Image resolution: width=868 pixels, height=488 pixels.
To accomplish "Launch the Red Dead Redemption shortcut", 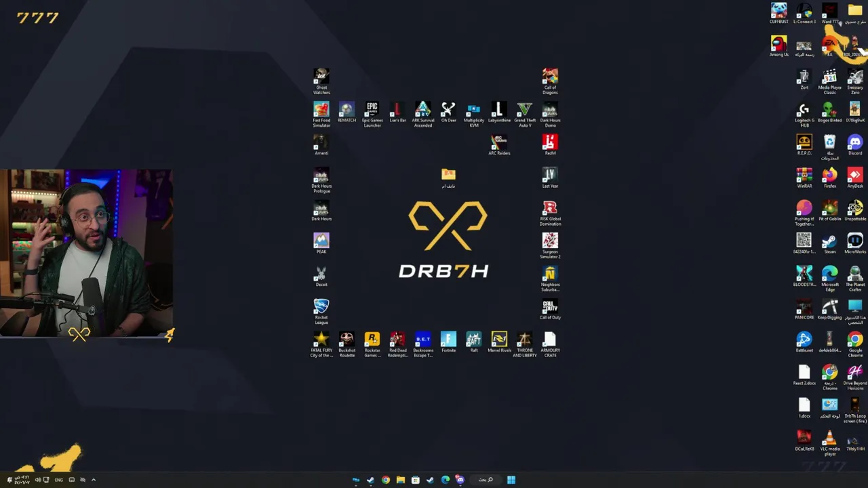I will [397, 344].
